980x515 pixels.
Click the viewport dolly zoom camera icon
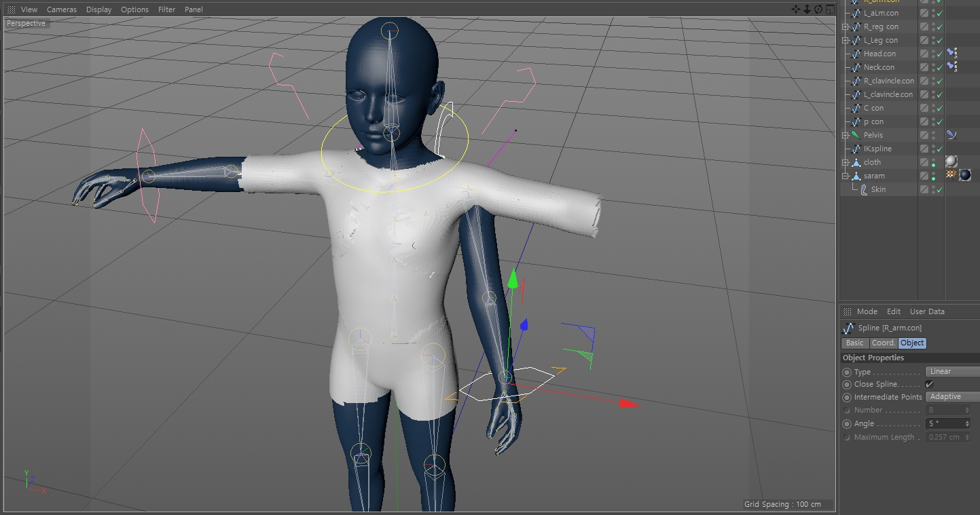click(x=807, y=9)
